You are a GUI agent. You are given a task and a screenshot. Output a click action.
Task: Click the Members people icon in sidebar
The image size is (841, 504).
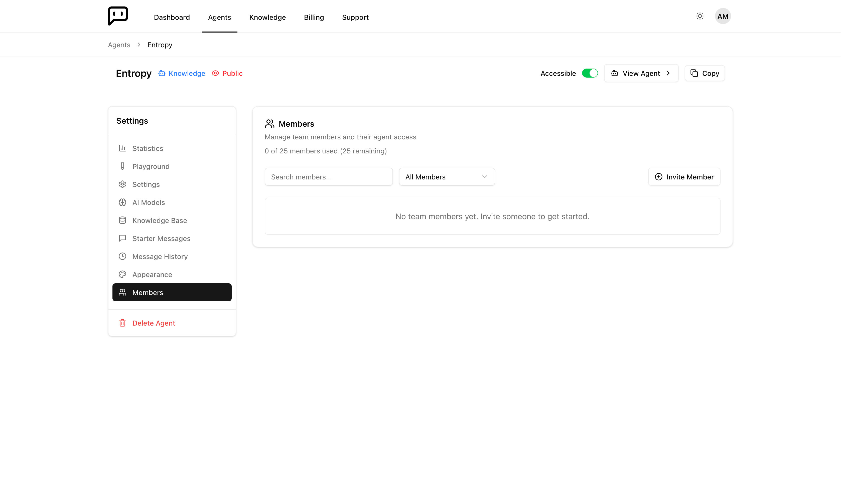point(122,292)
